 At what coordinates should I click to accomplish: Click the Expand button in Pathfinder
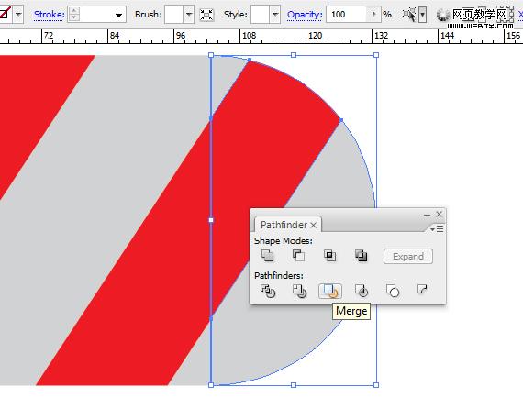coord(408,257)
